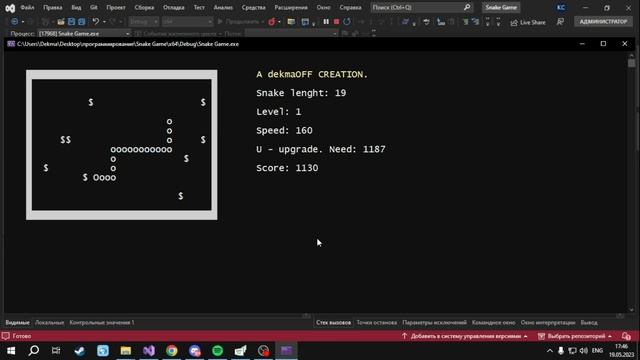Stop debugging with the red square
The image size is (640, 360).
tap(336, 22)
